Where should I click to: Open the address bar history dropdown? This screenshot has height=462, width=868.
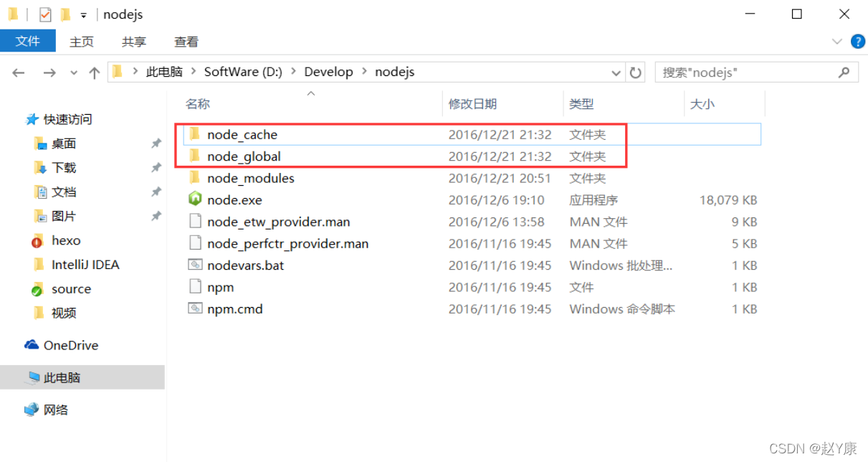point(616,72)
